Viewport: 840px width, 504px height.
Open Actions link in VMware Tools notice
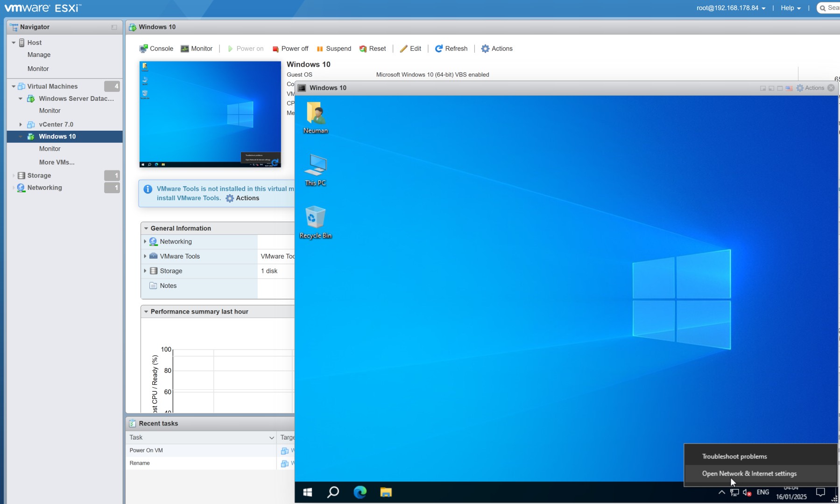(242, 198)
